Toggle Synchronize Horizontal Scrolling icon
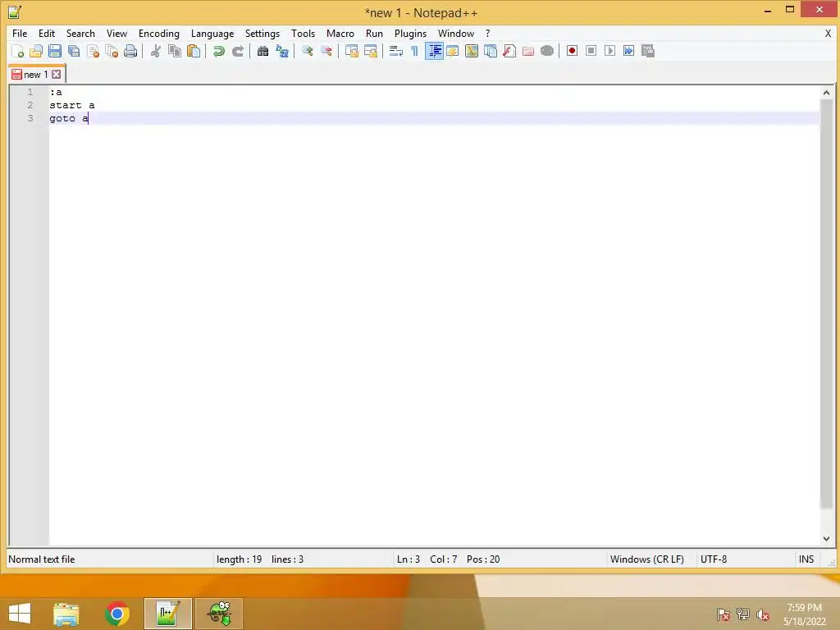The width and height of the screenshot is (840, 630). (370, 51)
